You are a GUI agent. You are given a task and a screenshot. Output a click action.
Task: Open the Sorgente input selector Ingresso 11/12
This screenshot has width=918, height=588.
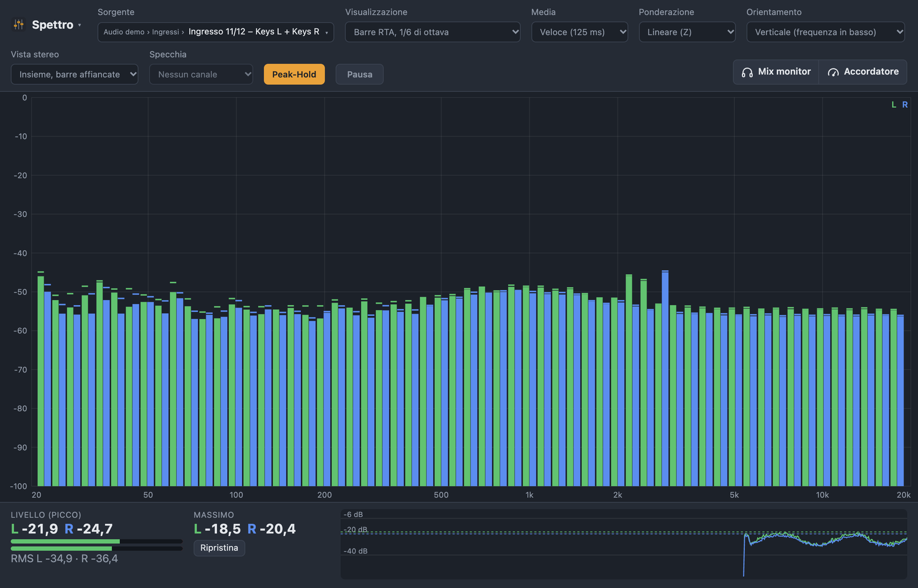(216, 32)
